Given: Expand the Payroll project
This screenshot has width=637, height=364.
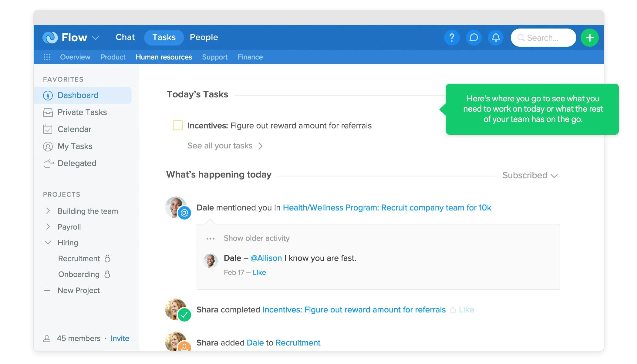Looking at the screenshot, I should click(48, 227).
